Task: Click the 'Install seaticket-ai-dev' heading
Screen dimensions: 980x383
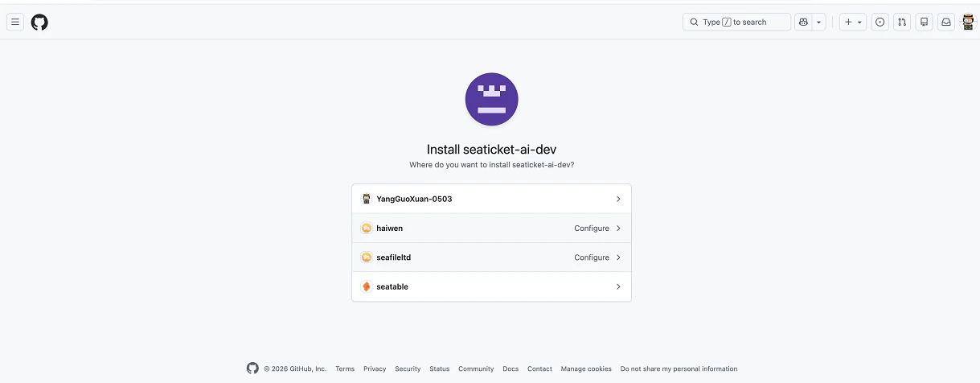Action: pos(491,150)
